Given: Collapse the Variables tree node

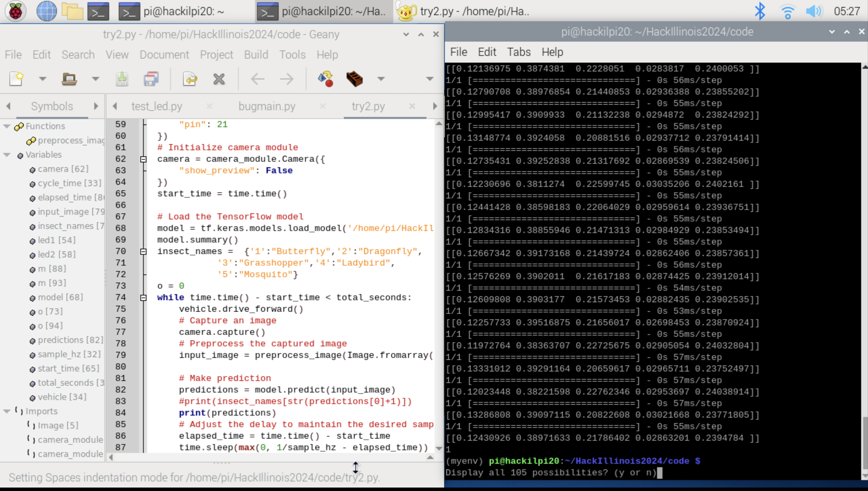Looking at the screenshot, I should [x=7, y=155].
